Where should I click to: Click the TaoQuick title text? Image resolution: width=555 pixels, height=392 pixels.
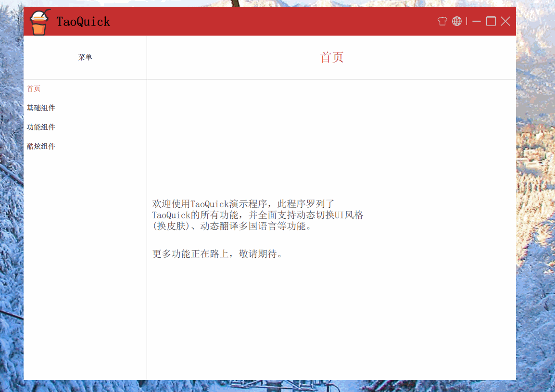click(x=84, y=22)
